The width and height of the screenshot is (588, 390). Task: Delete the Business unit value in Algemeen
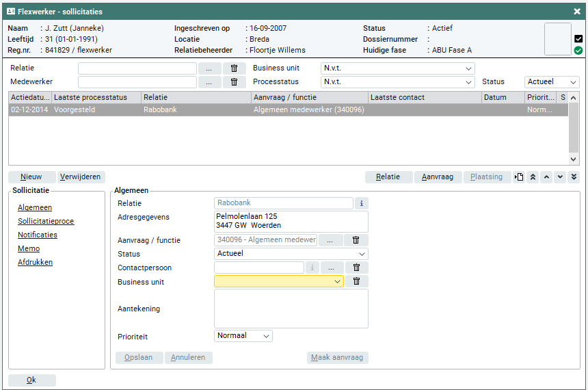point(356,281)
